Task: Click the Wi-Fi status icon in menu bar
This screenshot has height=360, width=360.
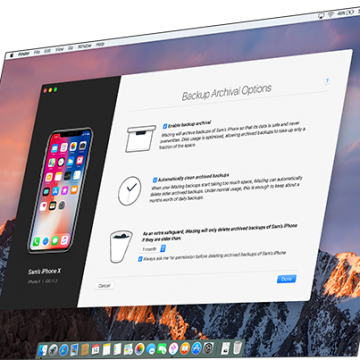Action: point(331,15)
